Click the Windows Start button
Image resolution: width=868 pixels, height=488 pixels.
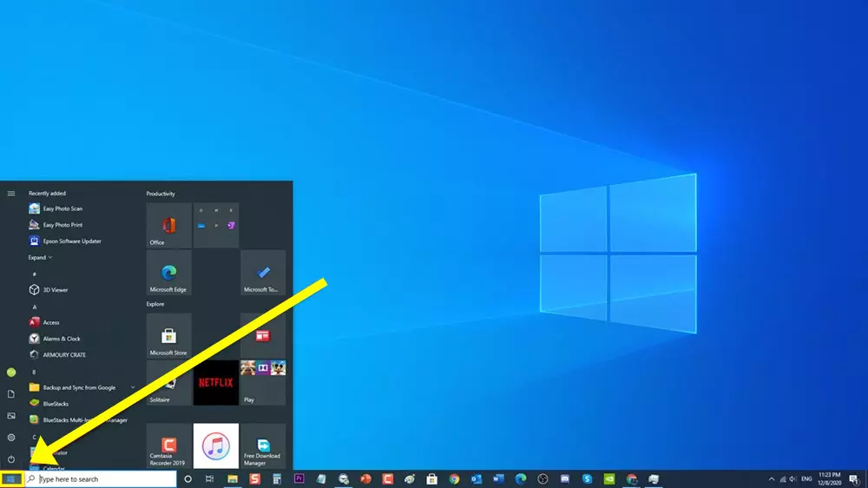11,479
